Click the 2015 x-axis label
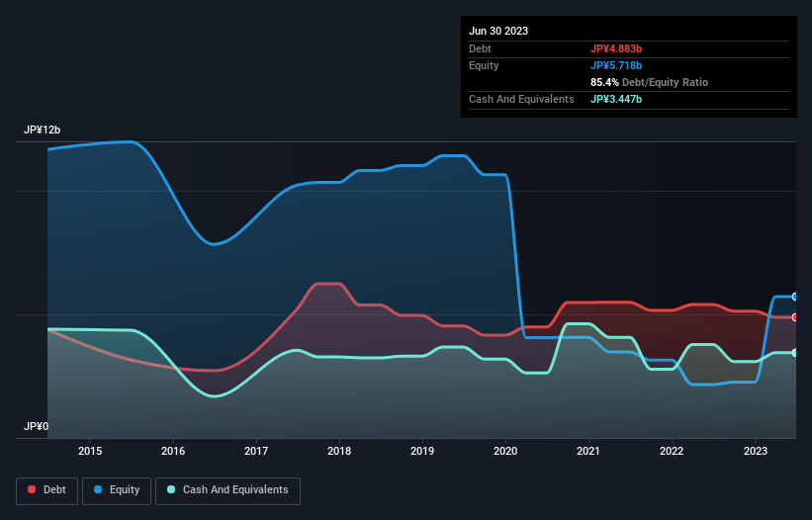Screen dimensions: 812x520 [90, 451]
